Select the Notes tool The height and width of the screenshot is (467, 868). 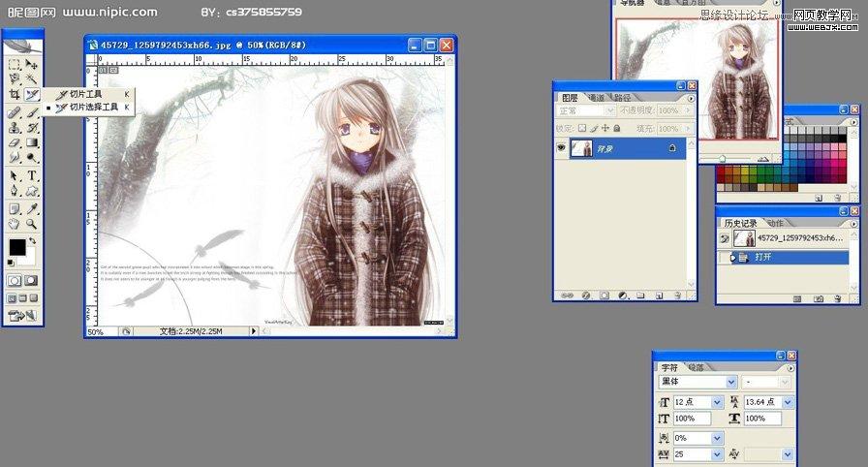15,208
